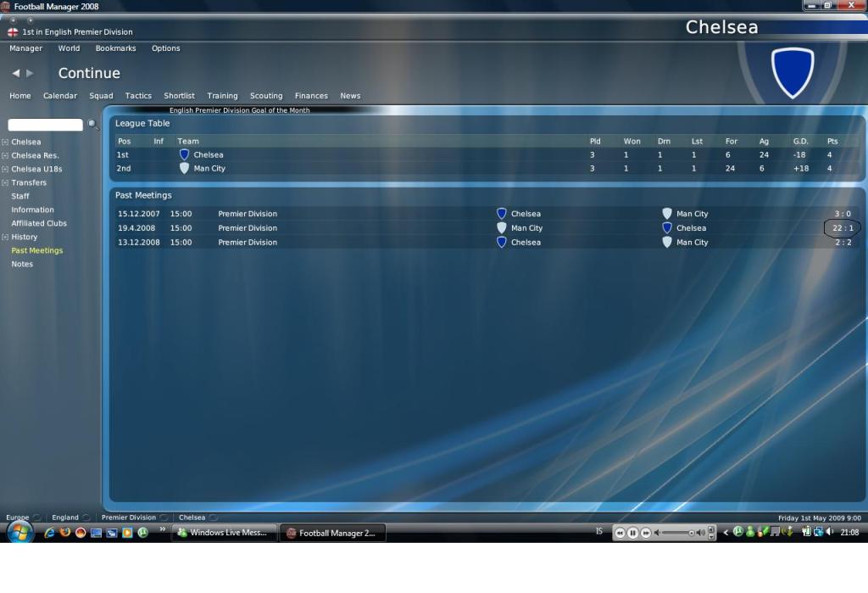Launch Firefox from quick launch
Image resolution: width=868 pixels, height=593 pixels.
[64, 533]
